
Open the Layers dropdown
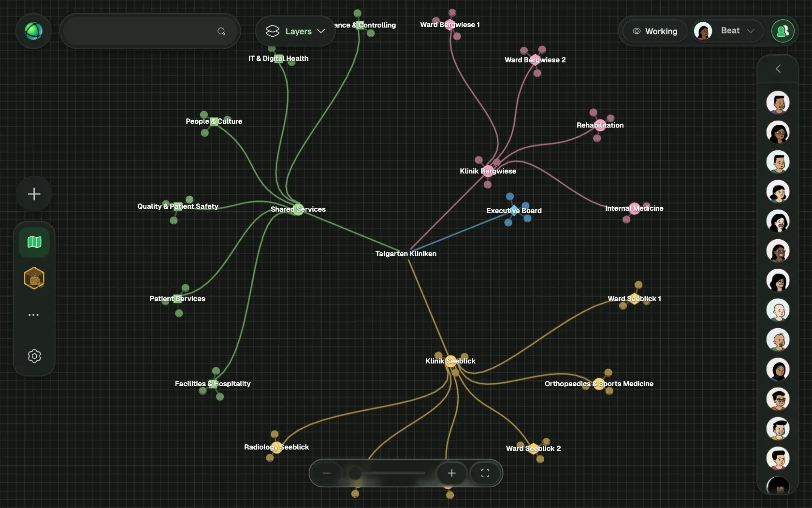coord(295,31)
